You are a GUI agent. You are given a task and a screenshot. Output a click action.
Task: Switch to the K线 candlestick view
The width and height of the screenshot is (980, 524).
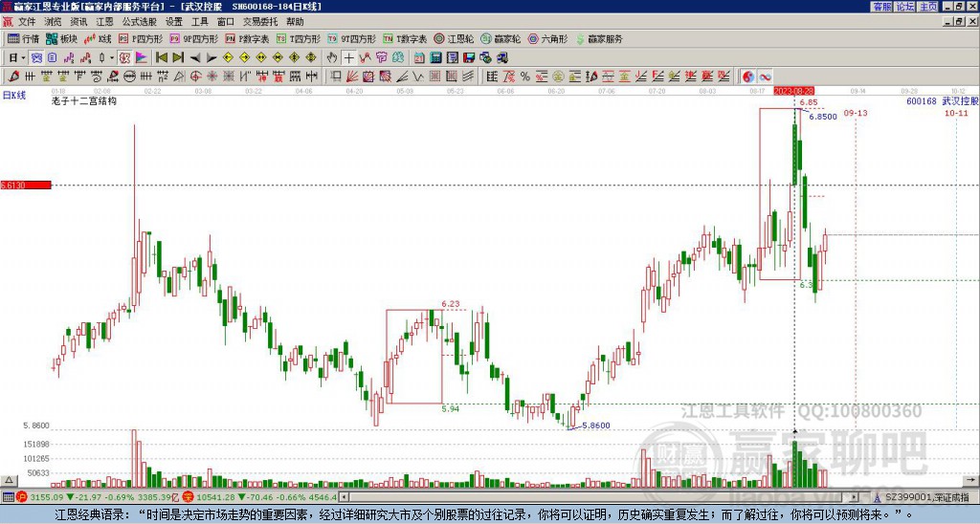(x=99, y=38)
